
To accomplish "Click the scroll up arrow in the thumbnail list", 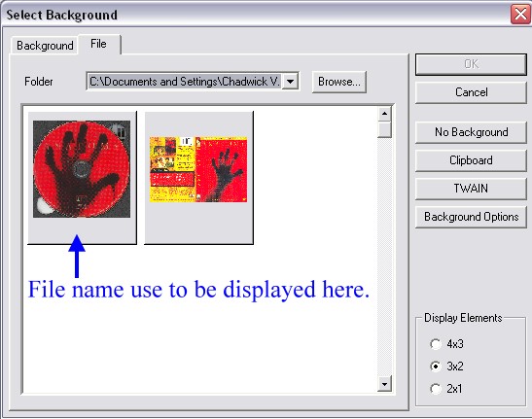I will (x=384, y=114).
